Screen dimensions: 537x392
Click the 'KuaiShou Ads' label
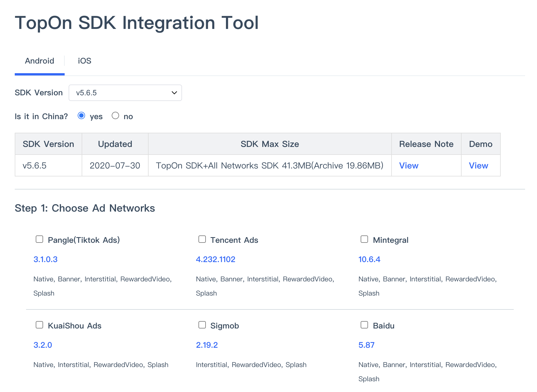coord(75,326)
